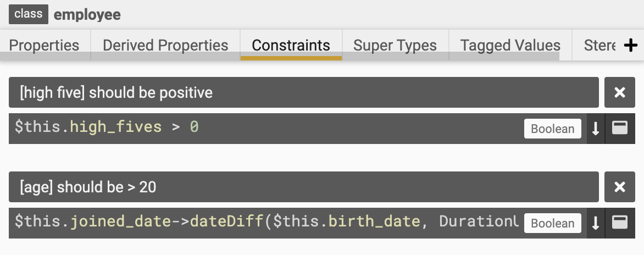
Task: Open the partially hidden Stereotypes tab
Action: pos(599,45)
